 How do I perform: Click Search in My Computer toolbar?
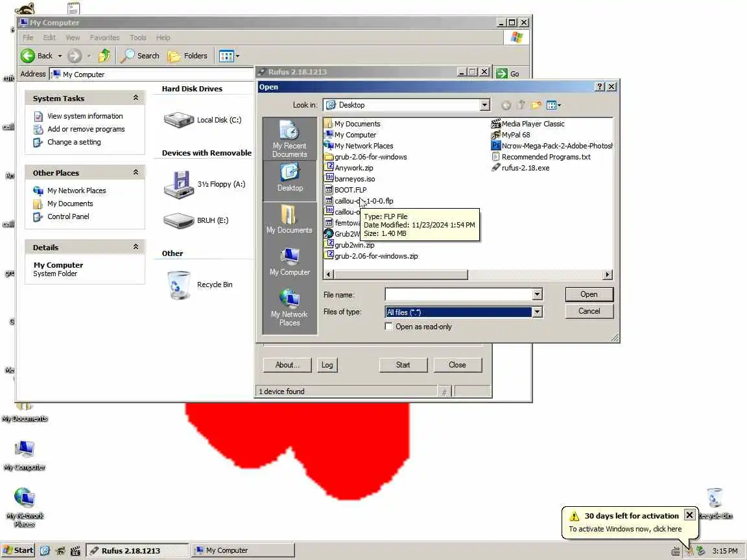pos(140,56)
